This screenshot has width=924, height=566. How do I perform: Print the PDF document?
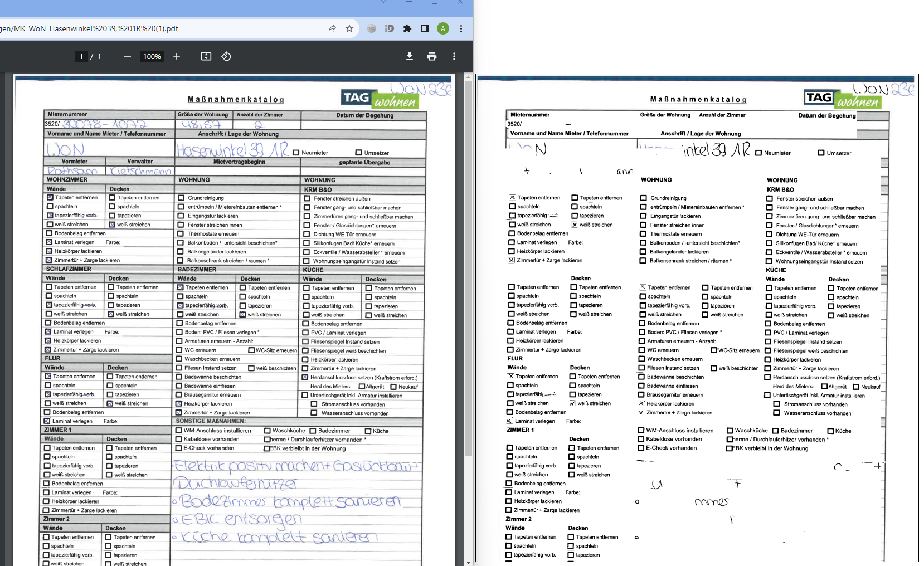tap(432, 56)
